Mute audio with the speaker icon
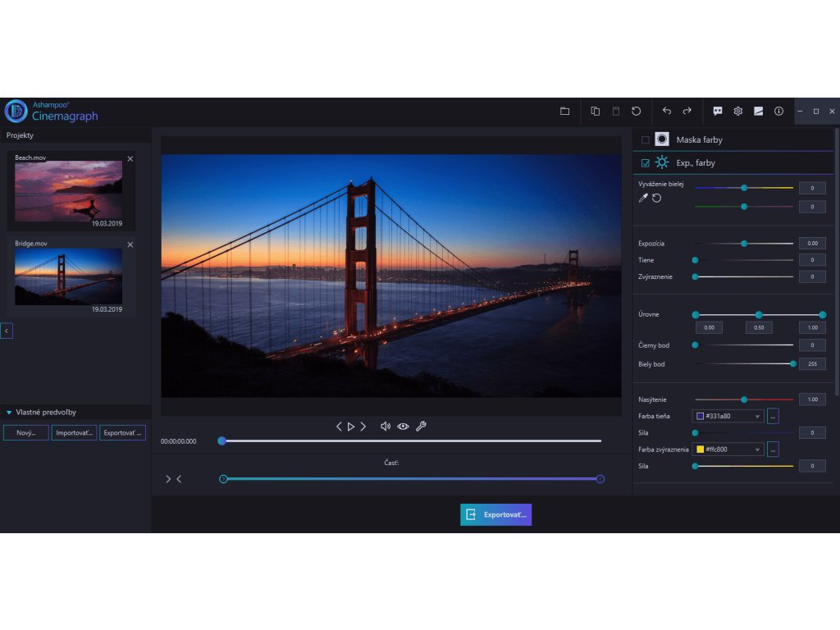This screenshot has height=630, width=840. coord(386,427)
